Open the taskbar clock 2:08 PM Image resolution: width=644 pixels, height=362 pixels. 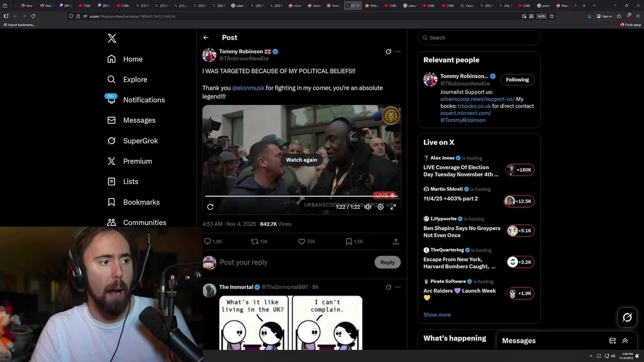click(x=627, y=356)
